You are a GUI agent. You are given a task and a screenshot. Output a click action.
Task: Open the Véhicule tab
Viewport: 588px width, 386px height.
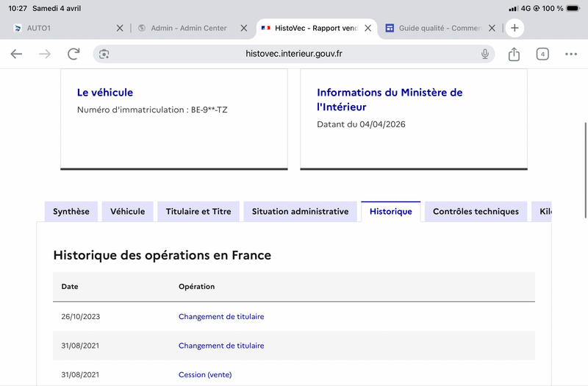pos(128,211)
